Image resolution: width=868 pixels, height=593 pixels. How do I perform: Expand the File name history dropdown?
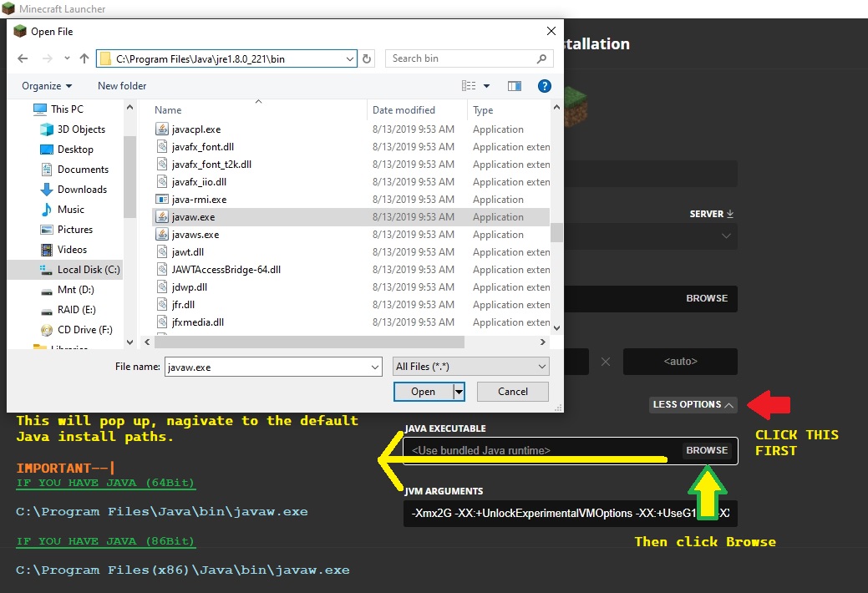coord(375,367)
